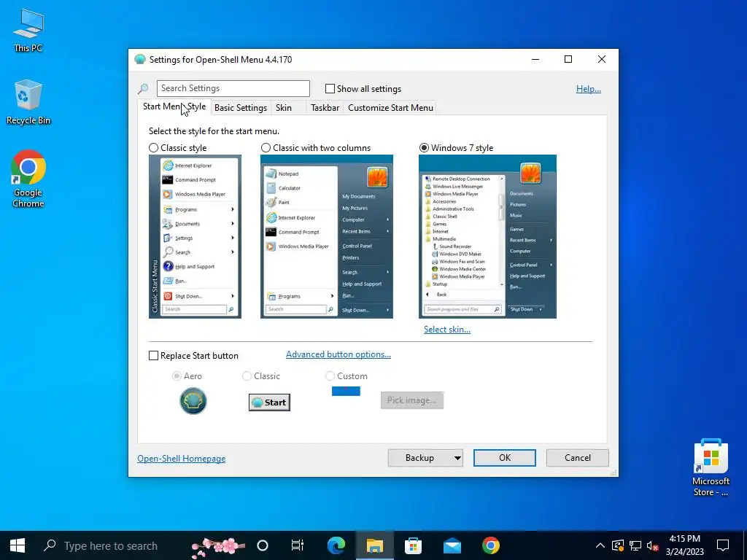This screenshot has width=747, height=560.
Task: Choose the Custom button radio option
Action: 330,376
